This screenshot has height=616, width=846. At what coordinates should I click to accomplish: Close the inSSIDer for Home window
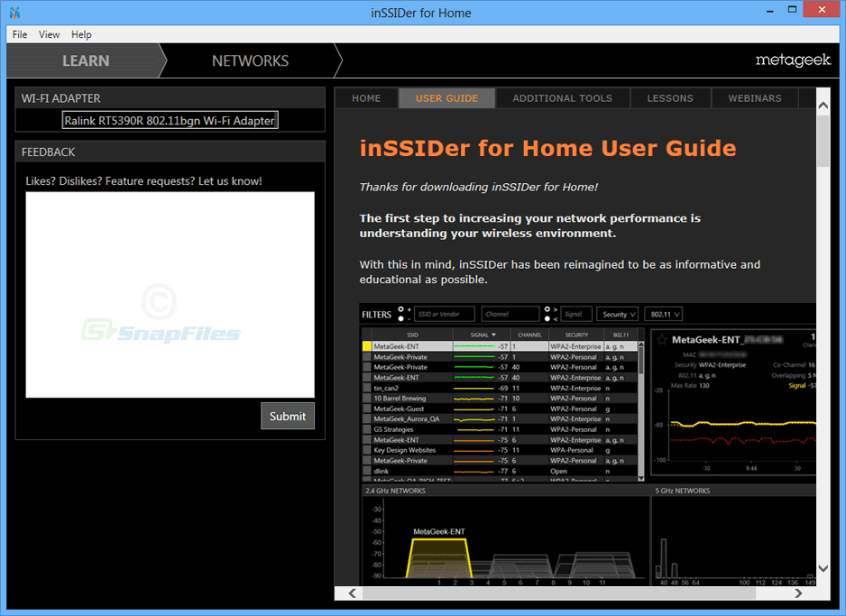pyautogui.click(x=822, y=10)
